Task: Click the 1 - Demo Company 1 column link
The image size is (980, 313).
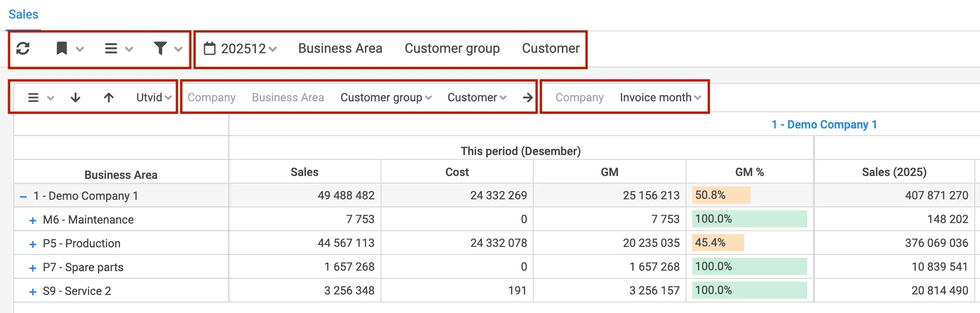Action: (x=824, y=125)
